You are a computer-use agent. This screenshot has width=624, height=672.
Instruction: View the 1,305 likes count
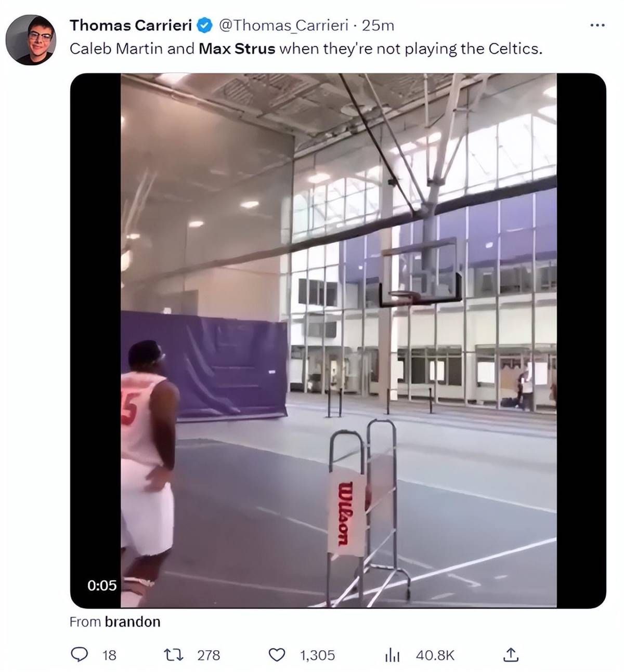click(317, 655)
